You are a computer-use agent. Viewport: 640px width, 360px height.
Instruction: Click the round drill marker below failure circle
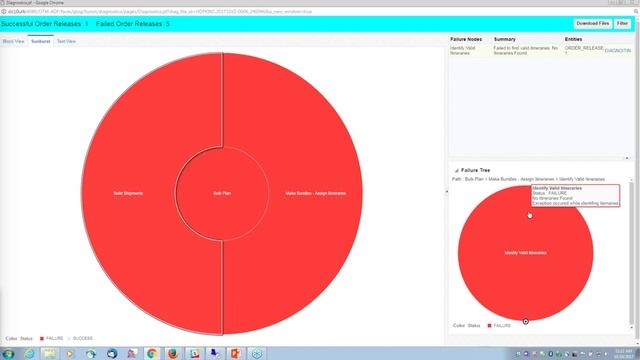pos(526,322)
